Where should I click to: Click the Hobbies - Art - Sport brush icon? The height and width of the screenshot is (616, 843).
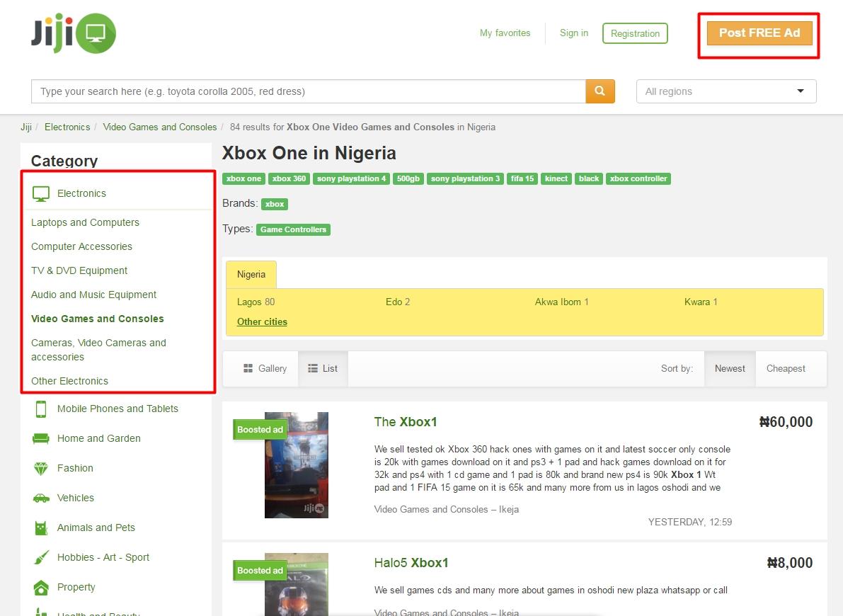click(41, 557)
